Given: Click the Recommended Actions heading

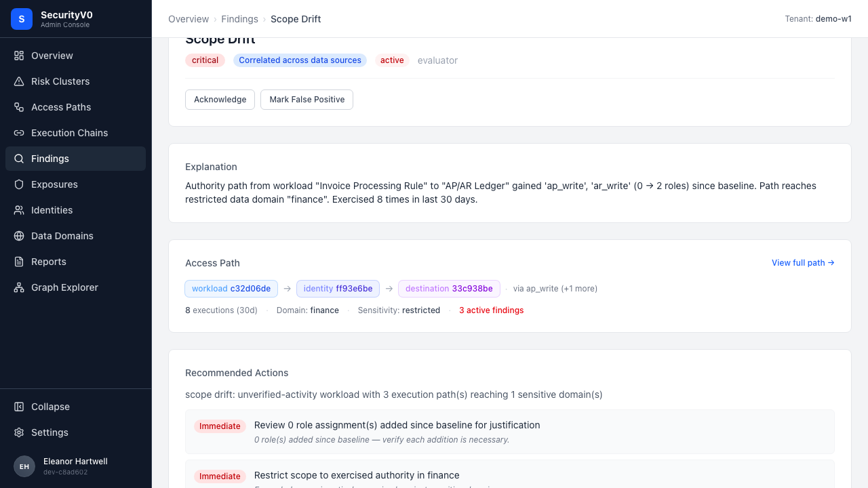Looking at the screenshot, I should [x=237, y=373].
